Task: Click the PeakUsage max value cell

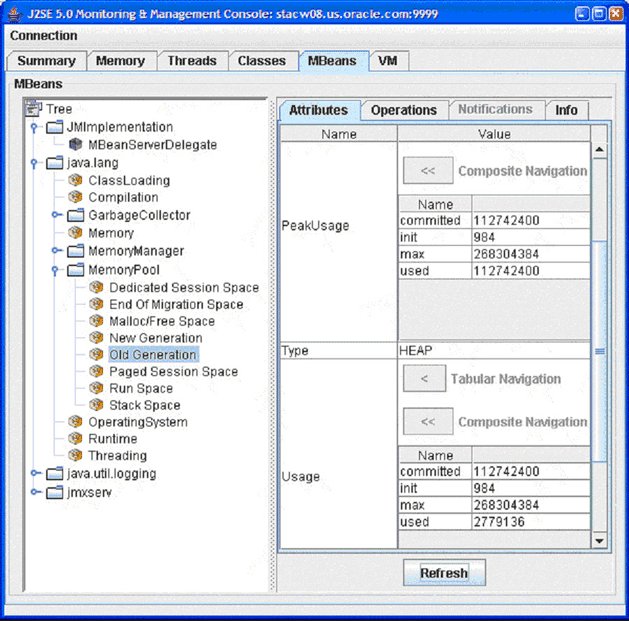Action: pyautogui.click(x=530, y=254)
